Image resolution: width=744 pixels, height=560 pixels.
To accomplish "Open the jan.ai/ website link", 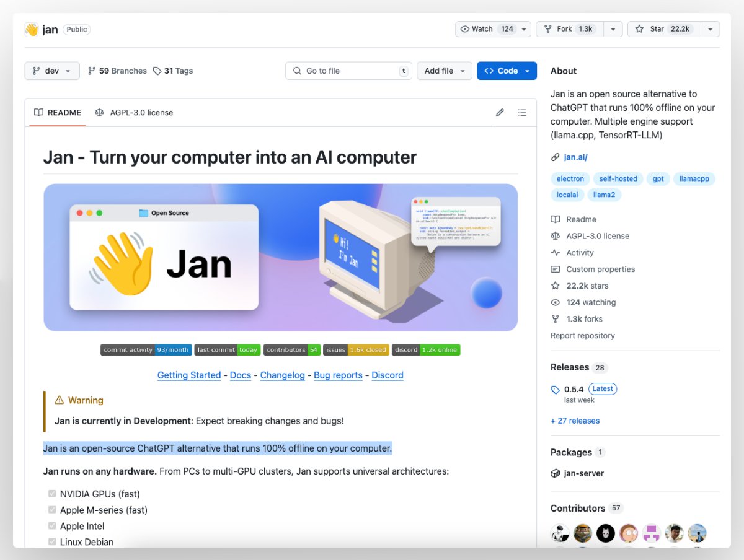I will [575, 157].
